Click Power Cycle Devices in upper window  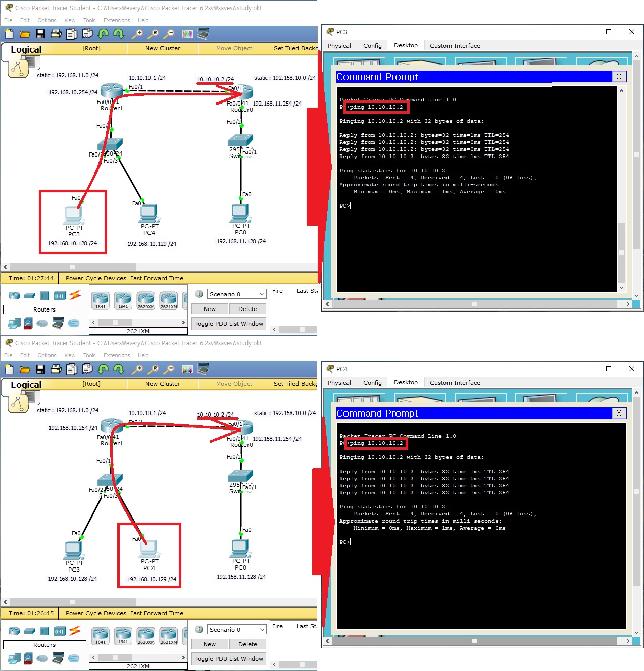(96, 278)
